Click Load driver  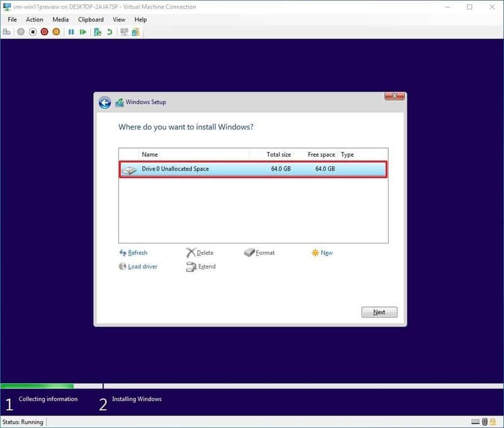(x=138, y=266)
